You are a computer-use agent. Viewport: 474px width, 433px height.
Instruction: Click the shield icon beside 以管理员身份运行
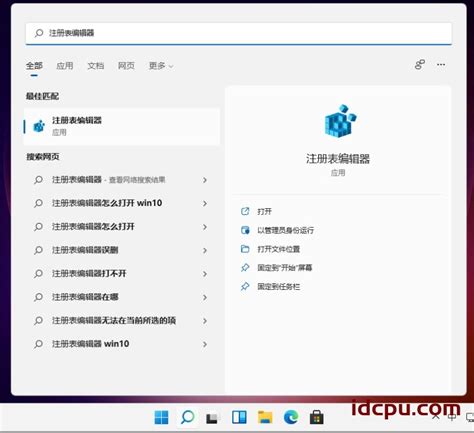[245, 230]
